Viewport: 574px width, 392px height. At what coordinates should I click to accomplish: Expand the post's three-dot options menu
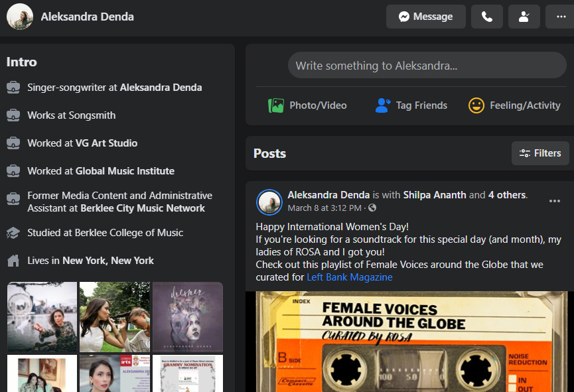click(x=555, y=202)
